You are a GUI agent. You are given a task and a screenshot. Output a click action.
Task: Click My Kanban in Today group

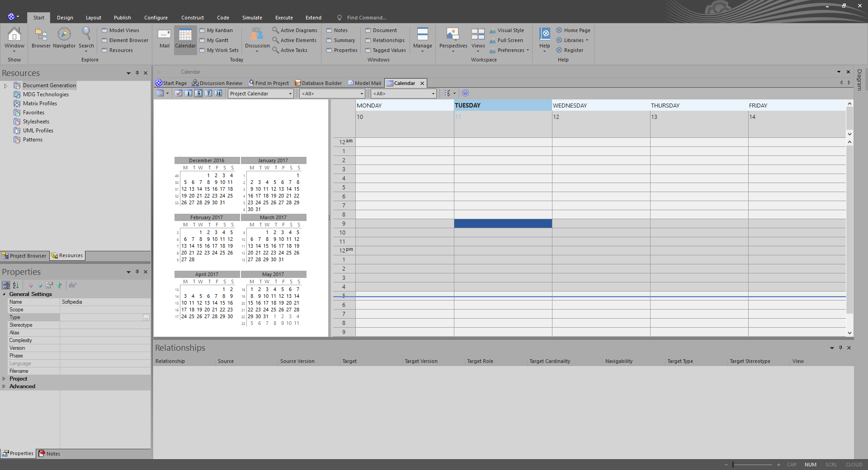click(x=216, y=30)
